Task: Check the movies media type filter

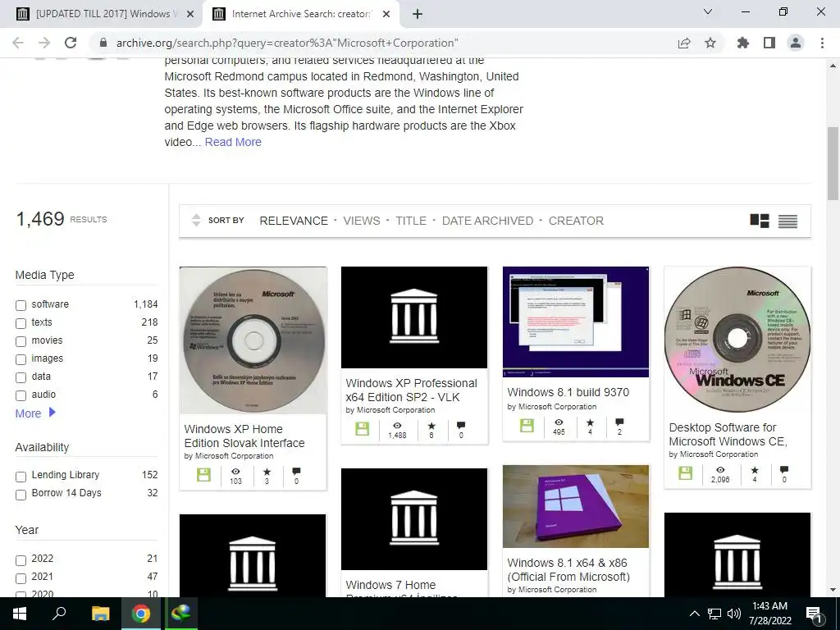Action: pos(21,341)
